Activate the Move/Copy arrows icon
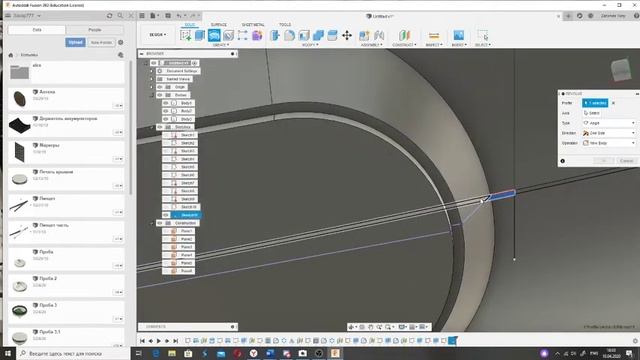Image resolution: width=640 pixels, height=360 pixels. (x=347, y=36)
